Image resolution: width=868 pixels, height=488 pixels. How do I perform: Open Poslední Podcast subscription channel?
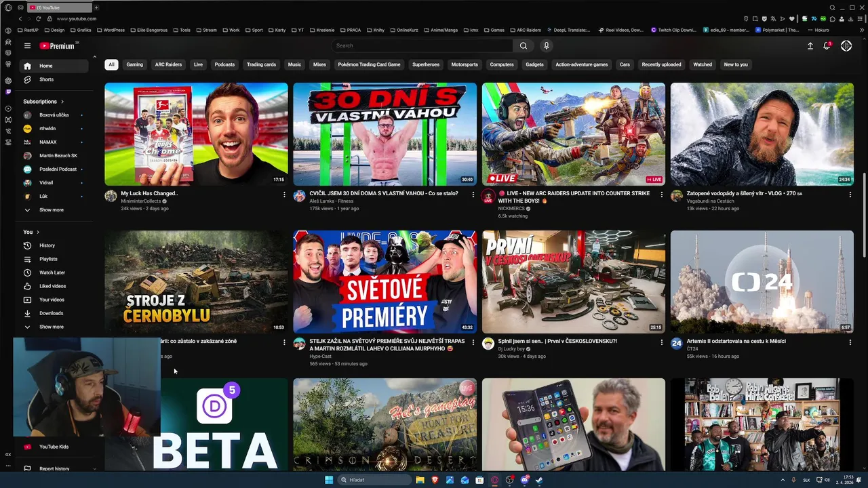pyautogui.click(x=54, y=169)
